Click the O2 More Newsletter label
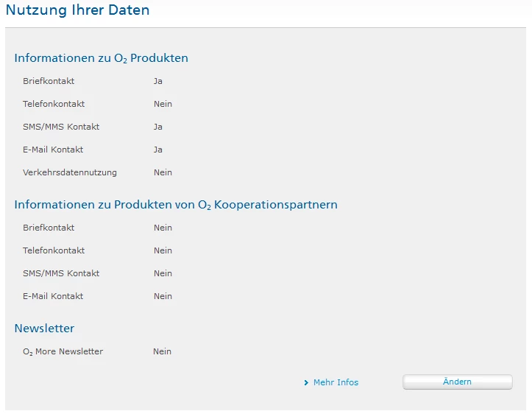 63,351
